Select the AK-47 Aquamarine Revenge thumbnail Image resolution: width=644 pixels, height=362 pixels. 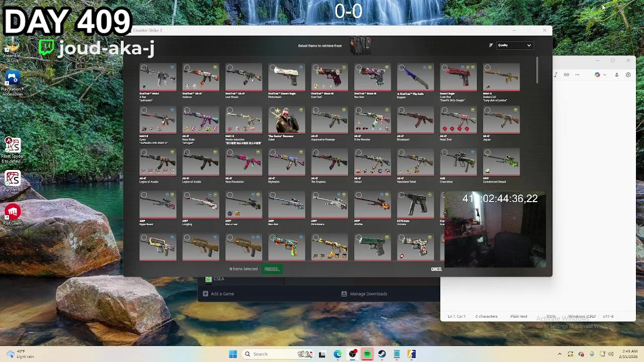click(x=330, y=120)
